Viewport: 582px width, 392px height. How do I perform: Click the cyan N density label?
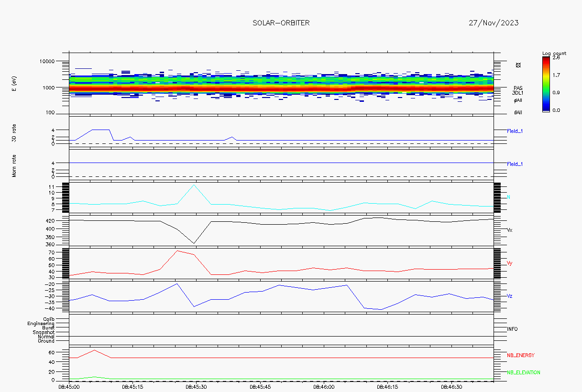508,197
